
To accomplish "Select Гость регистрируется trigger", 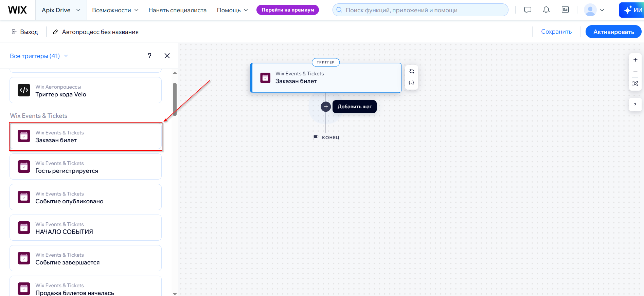I will (x=86, y=167).
